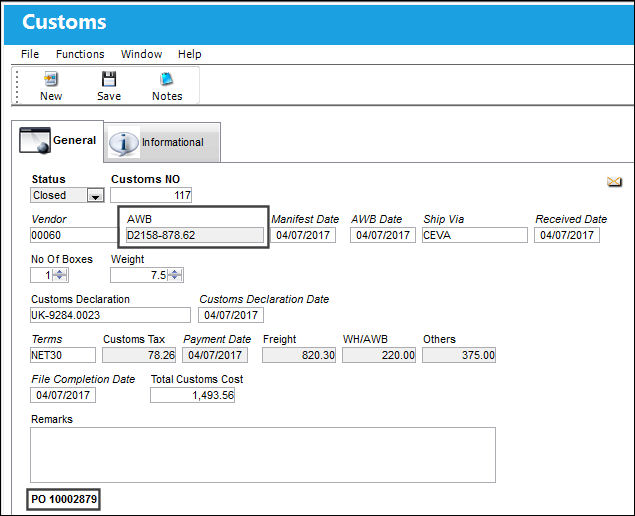Expand the Status dropdown arrow
This screenshot has width=635, height=516.
tap(96, 196)
